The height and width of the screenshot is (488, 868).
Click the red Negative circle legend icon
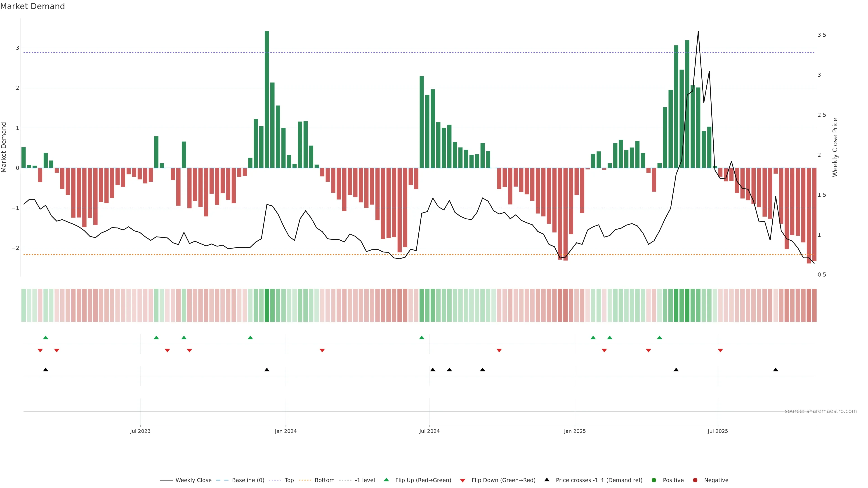(695, 480)
